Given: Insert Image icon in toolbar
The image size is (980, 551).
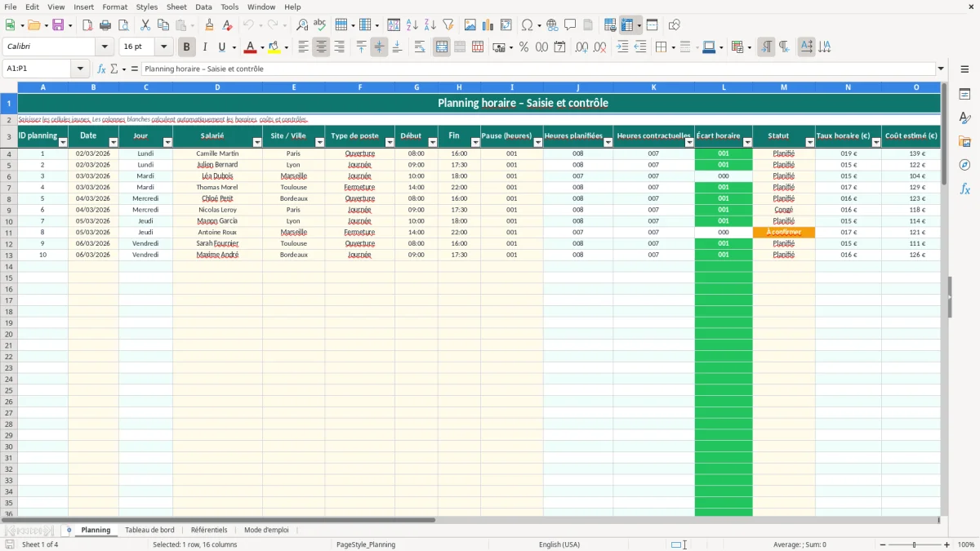Looking at the screenshot, I should click(x=470, y=25).
